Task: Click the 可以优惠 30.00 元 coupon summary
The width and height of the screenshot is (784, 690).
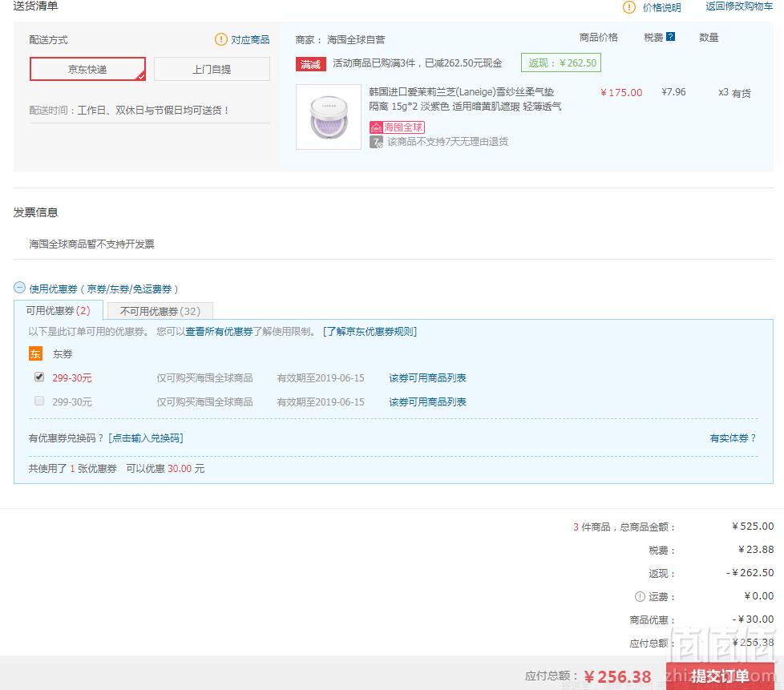Action: point(165,469)
